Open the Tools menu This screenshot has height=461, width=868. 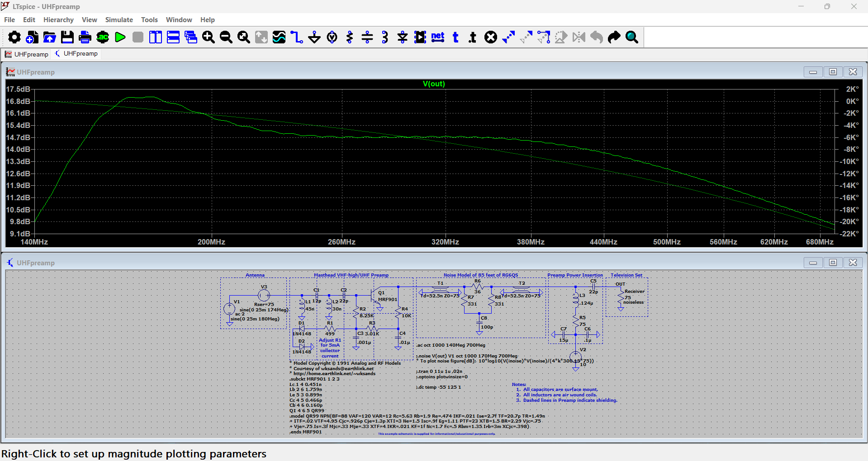point(149,20)
